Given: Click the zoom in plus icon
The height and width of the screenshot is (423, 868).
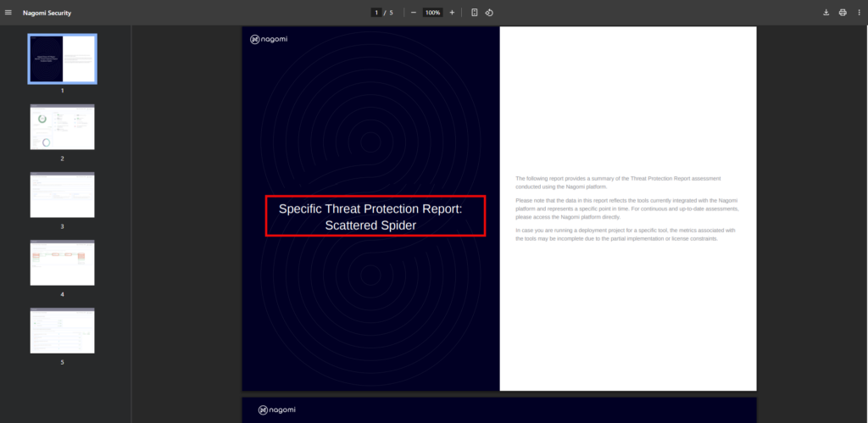Looking at the screenshot, I should (452, 13).
